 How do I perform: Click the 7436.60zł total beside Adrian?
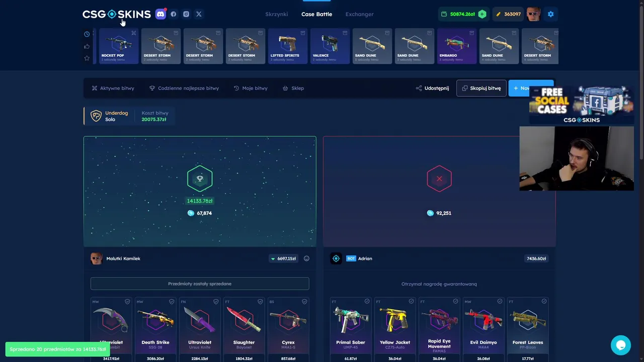536,258
